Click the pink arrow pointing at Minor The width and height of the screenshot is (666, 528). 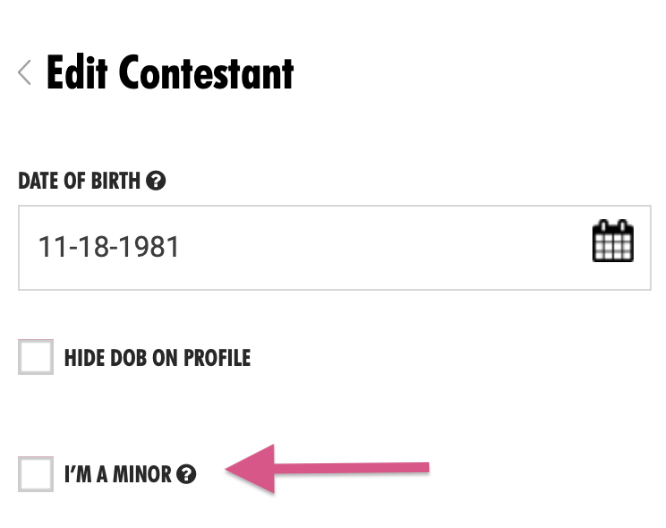(330, 468)
